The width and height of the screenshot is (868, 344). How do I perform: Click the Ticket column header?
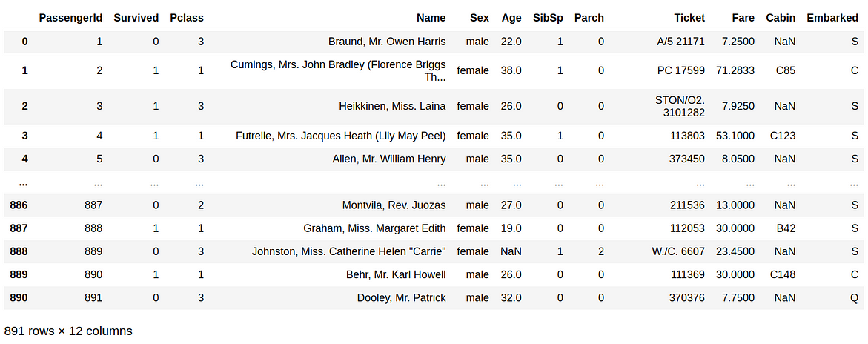pyautogui.click(x=690, y=18)
